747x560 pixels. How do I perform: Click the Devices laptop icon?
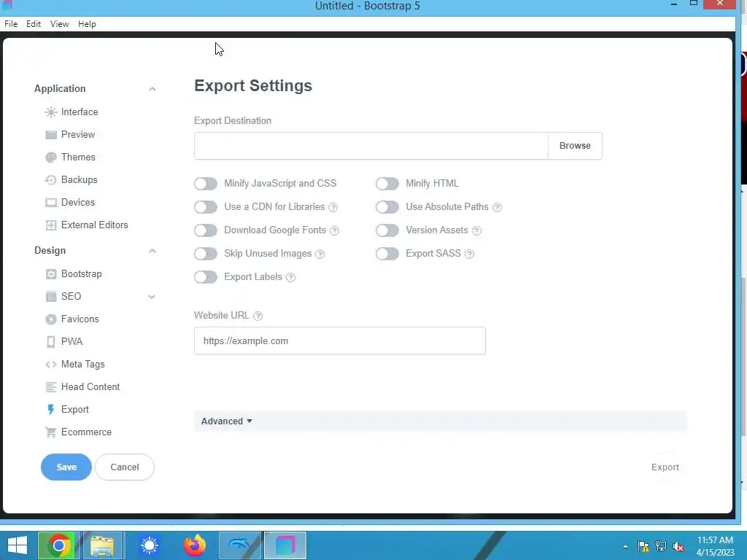50,203
